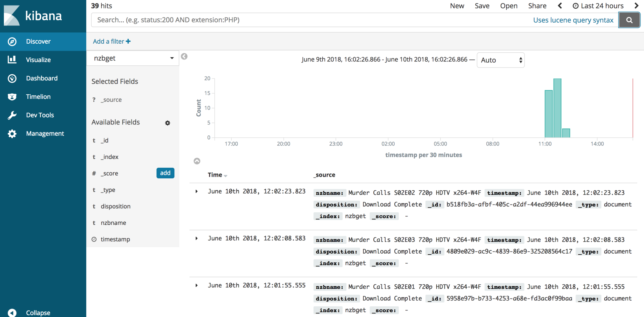Click the add button for _score
Image resolution: width=644 pixels, height=317 pixels.
coord(165,173)
